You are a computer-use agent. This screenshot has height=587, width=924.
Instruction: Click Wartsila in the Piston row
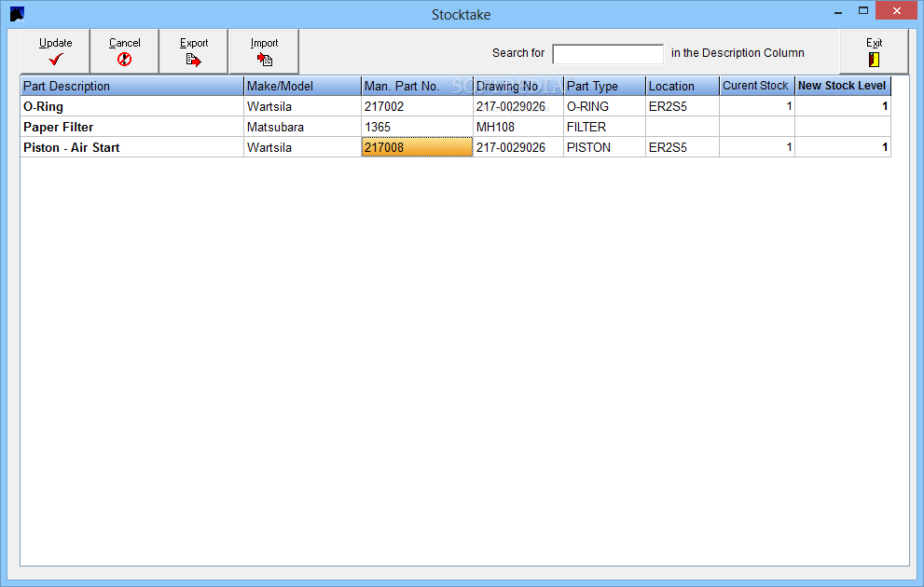[302, 148]
